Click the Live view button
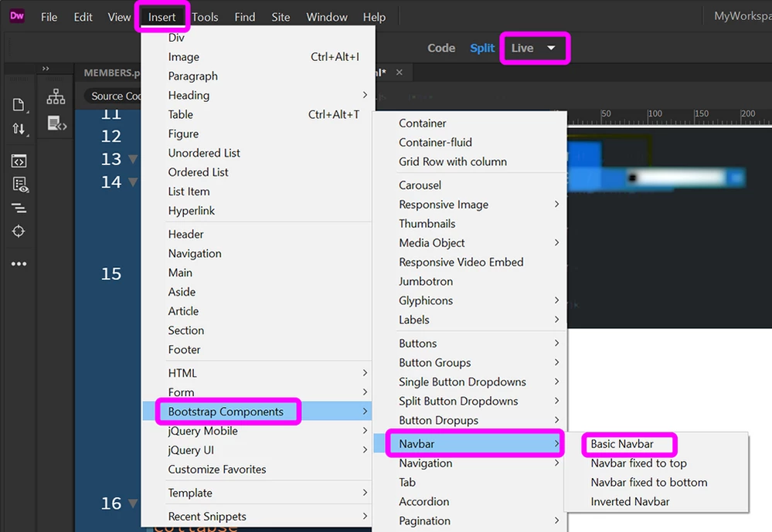The image size is (772, 532). (522, 48)
